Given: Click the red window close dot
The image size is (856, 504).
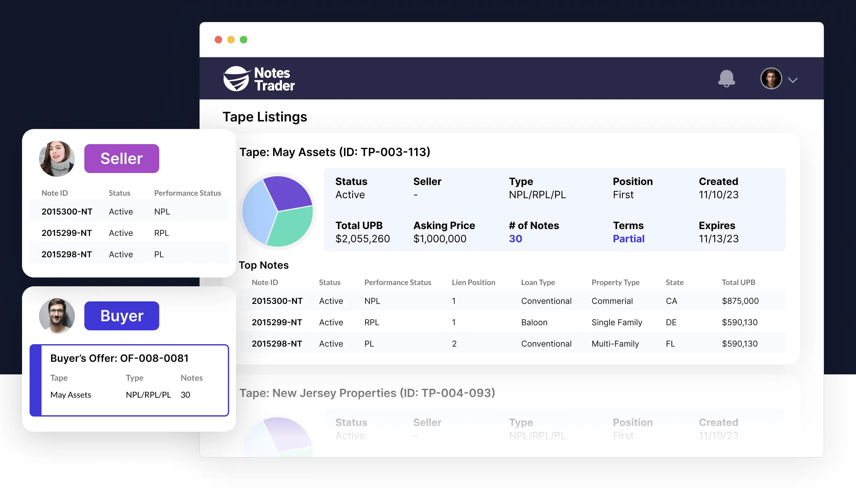Looking at the screenshot, I should [218, 40].
